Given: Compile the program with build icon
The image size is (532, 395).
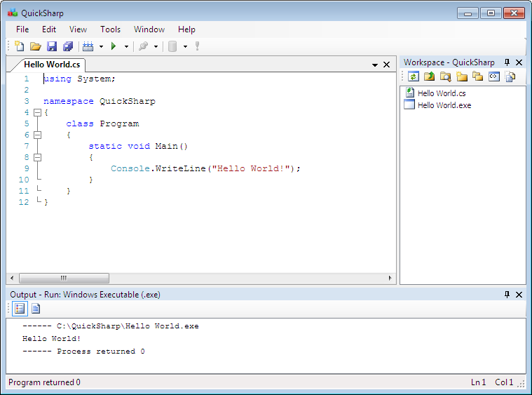Looking at the screenshot, I should click(88, 46).
